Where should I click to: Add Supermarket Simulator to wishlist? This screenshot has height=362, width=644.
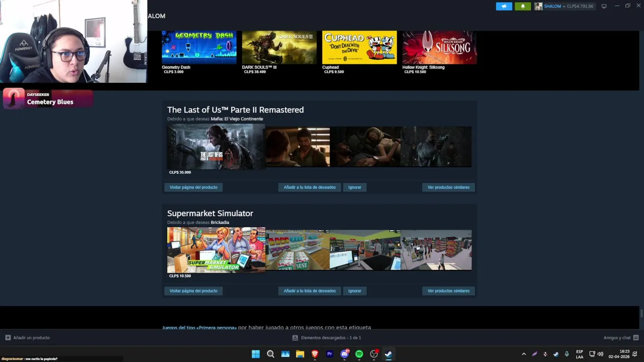309,291
